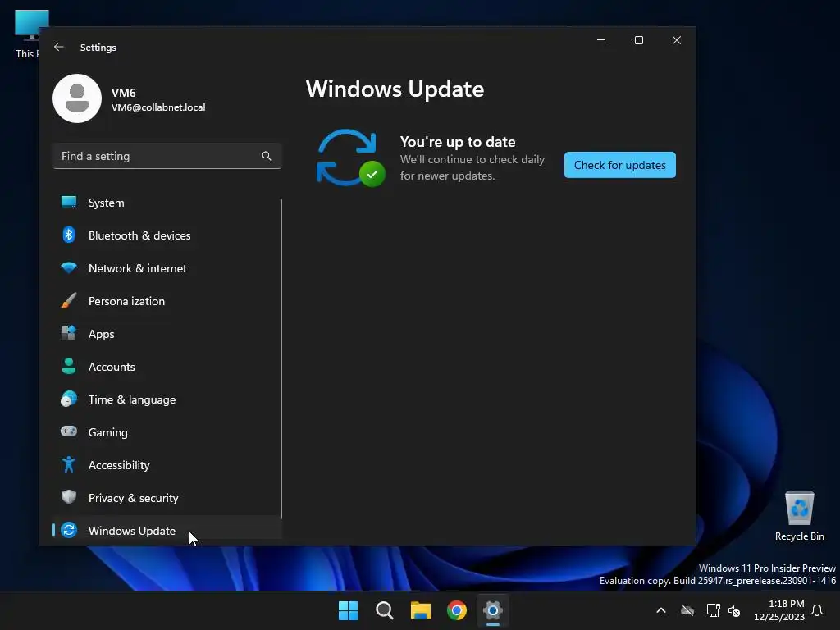Launch Google Chrome from the taskbar

point(457,610)
